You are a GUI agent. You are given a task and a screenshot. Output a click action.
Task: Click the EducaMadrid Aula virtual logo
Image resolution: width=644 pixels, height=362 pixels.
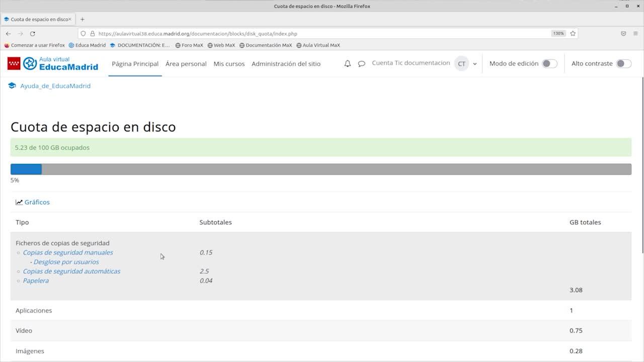pos(53,63)
